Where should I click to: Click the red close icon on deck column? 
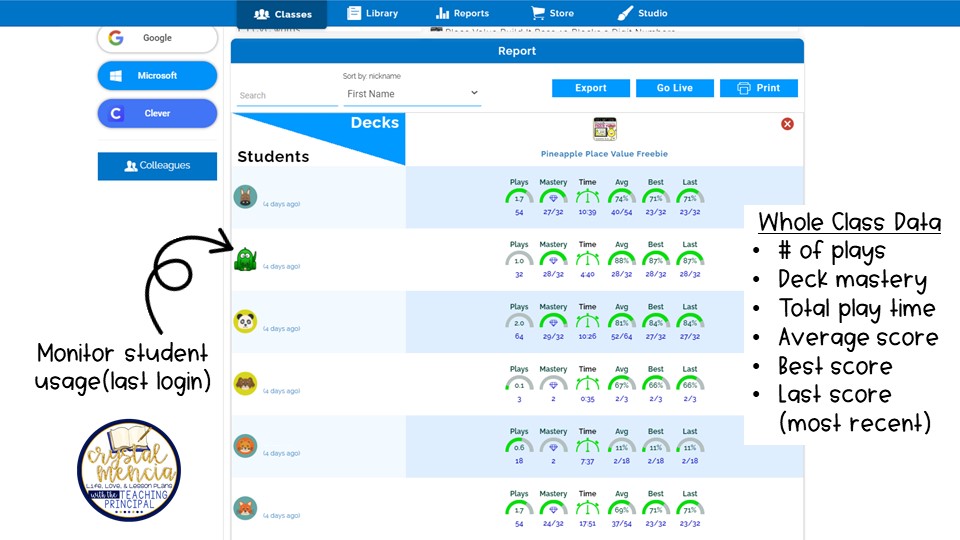787,124
